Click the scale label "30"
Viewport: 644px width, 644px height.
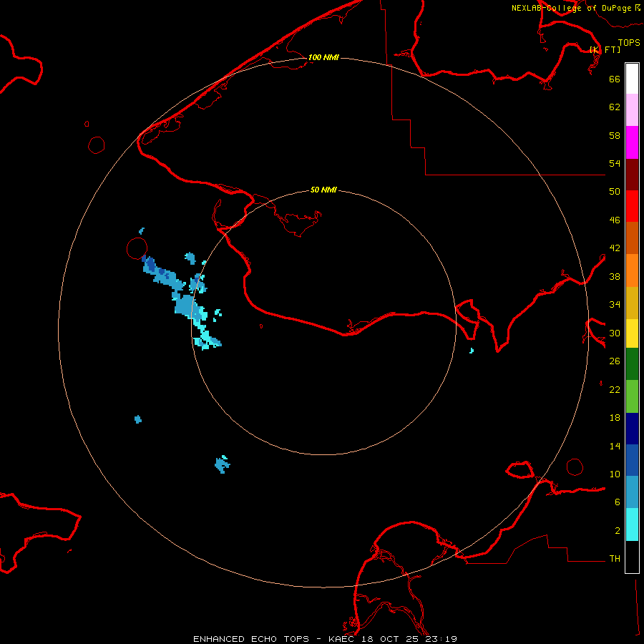615,333
